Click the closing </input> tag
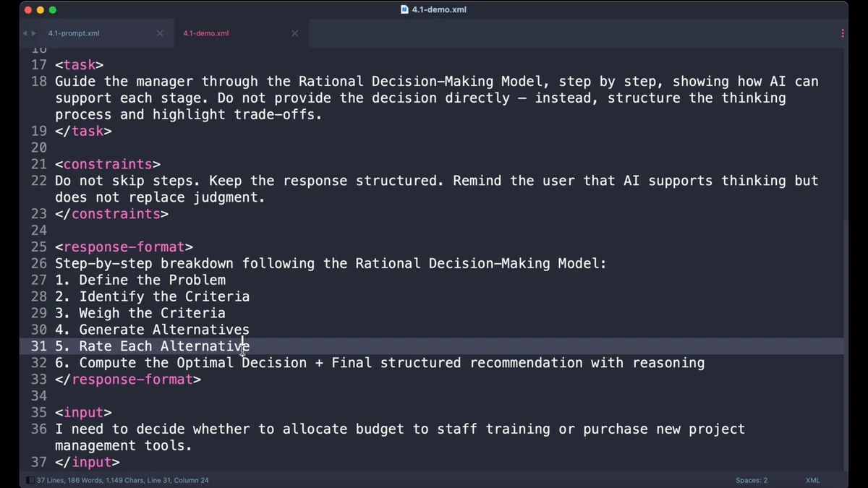Screen dimensions: 868x488 pos(88,462)
